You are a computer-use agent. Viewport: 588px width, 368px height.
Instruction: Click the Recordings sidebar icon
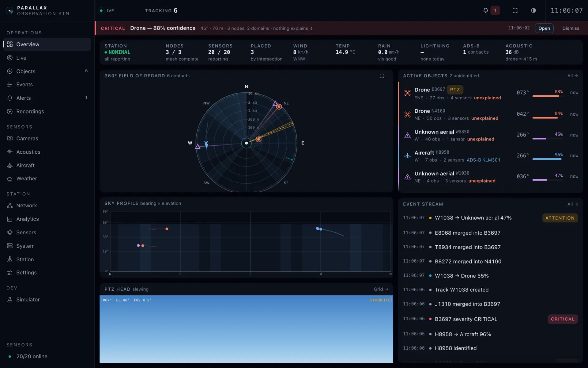tap(10, 111)
